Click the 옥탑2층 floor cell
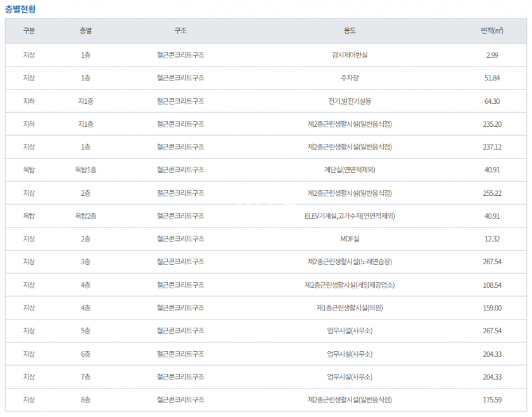This screenshot has height=417, width=532. coord(85,216)
